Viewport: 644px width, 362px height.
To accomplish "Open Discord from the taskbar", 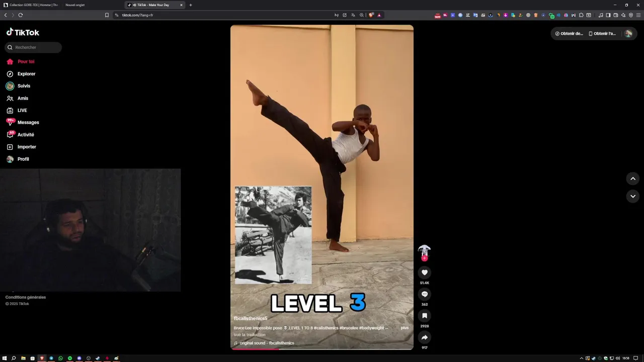I will click(79, 358).
